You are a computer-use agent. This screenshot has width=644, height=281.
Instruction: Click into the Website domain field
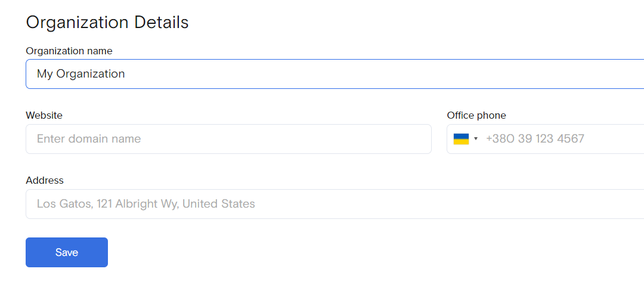[x=228, y=139]
